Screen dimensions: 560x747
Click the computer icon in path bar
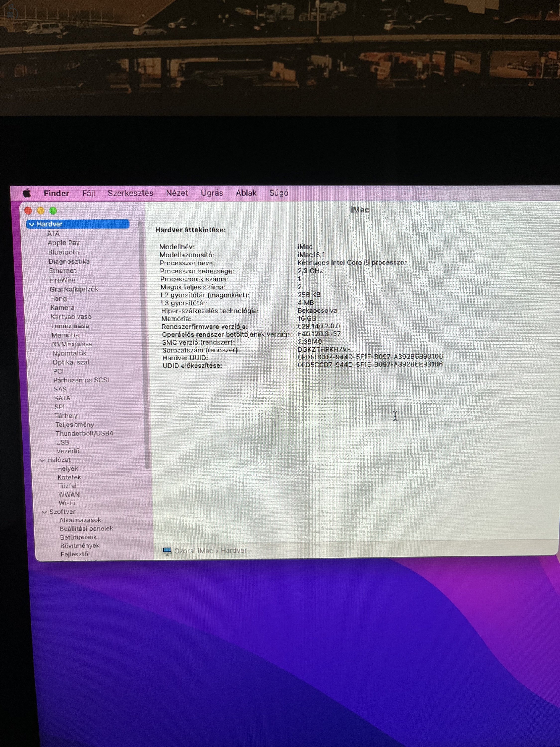pos(167,552)
